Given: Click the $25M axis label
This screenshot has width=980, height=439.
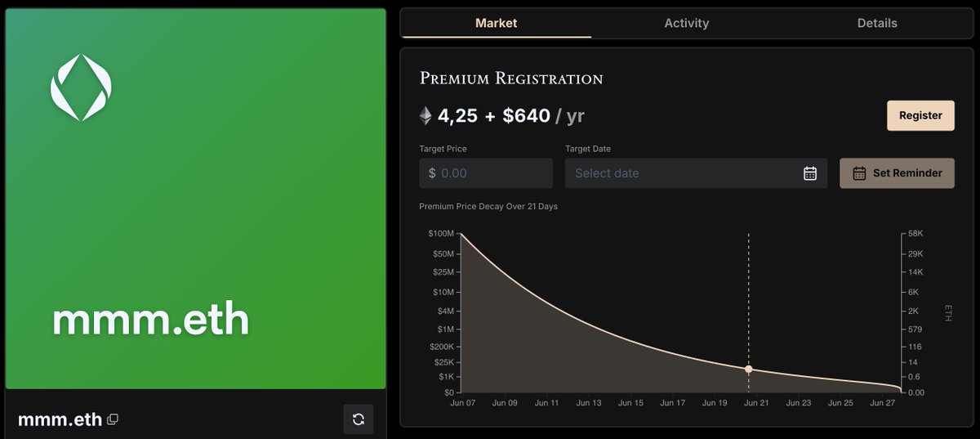Looking at the screenshot, I should click(x=443, y=272).
